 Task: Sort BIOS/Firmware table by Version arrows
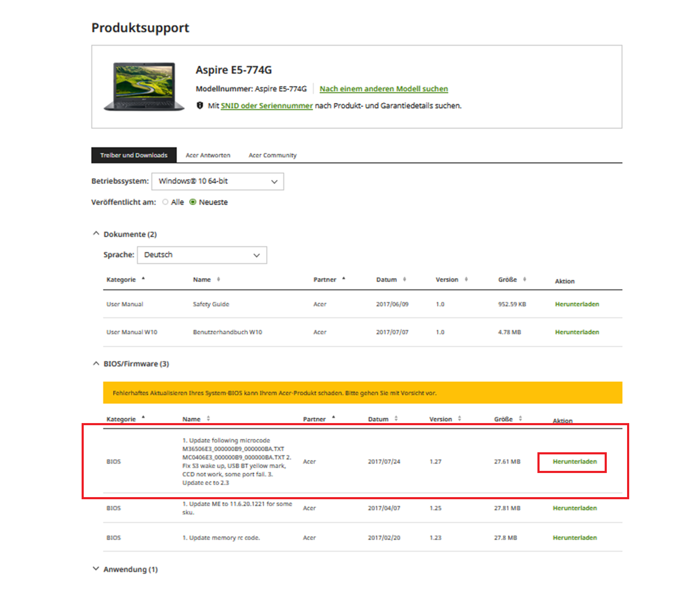460,418
